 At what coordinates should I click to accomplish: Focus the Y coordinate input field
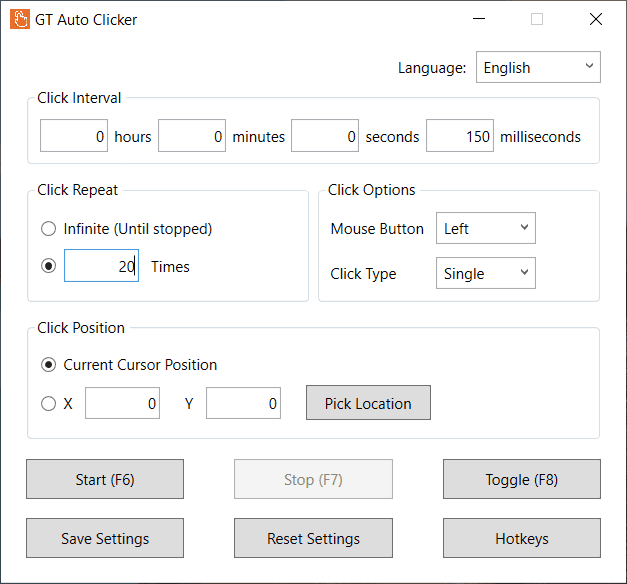tap(244, 403)
